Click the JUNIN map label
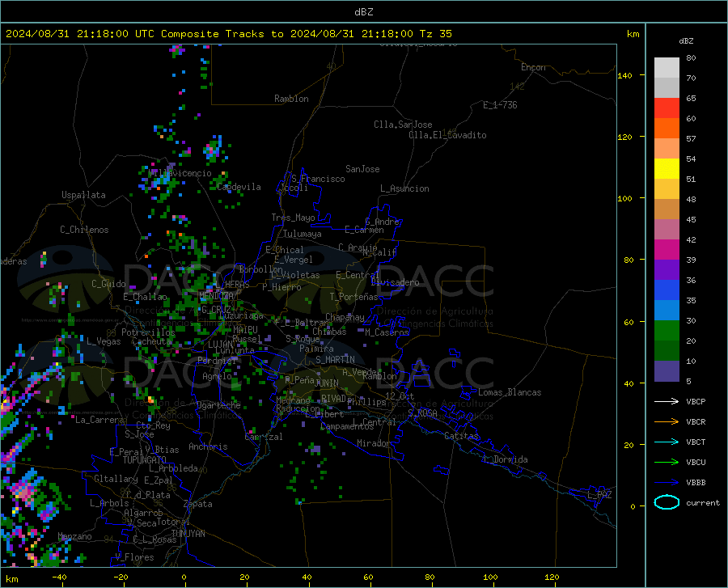This screenshot has height=588, width=728. point(327,383)
